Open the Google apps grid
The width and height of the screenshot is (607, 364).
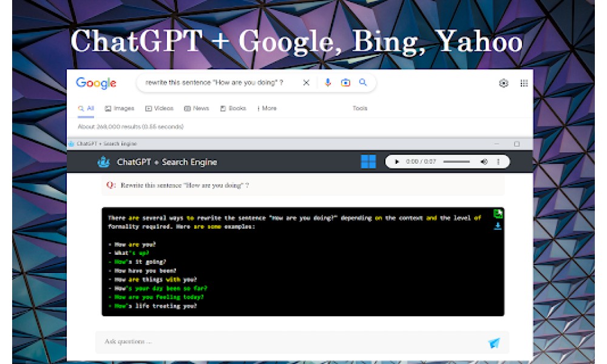tap(524, 83)
